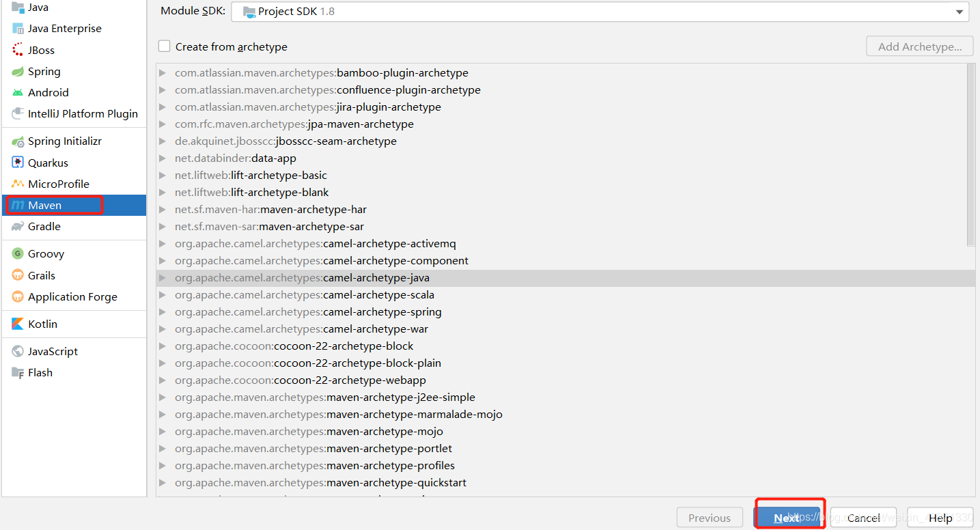This screenshot has width=980, height=530.
Task: Select camel-archetype-component row
Action: tap(565, 261)
